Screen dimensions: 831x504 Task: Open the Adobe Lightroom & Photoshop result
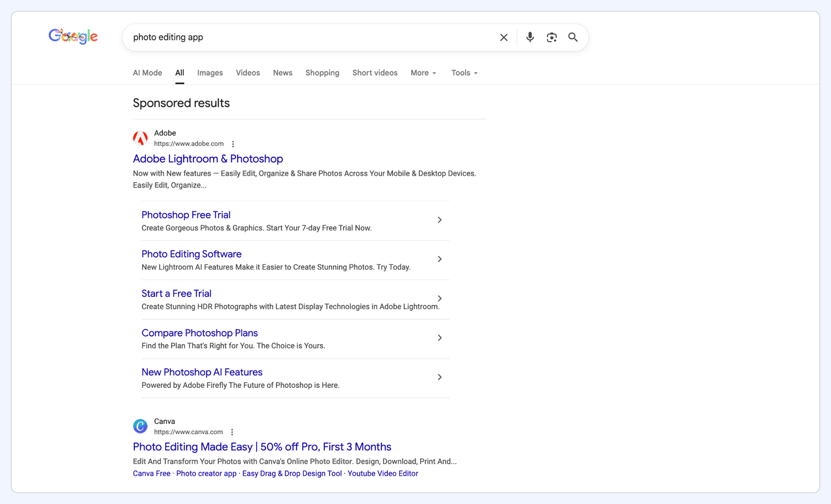[x=208, y=159]
